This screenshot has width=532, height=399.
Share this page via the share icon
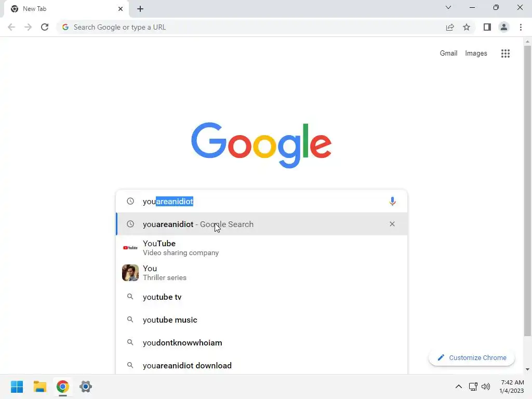[x=450, y=27]
